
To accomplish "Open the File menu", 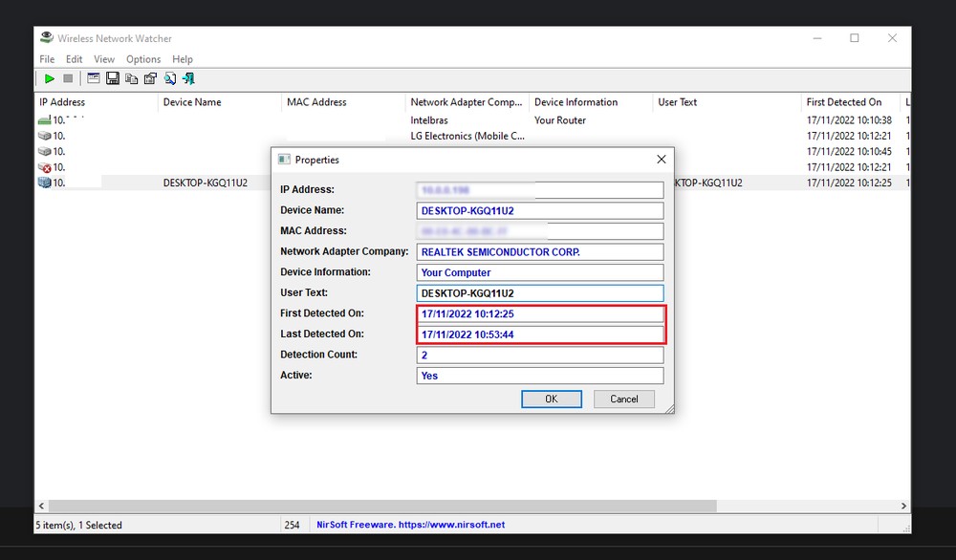I will click(x=46, y=58).
